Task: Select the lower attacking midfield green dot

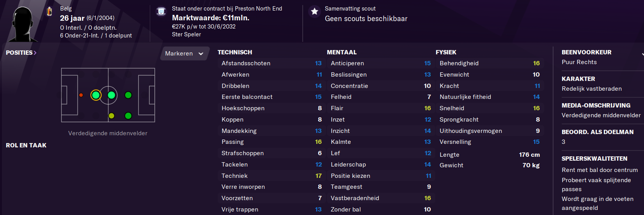Action: (128, 116)
